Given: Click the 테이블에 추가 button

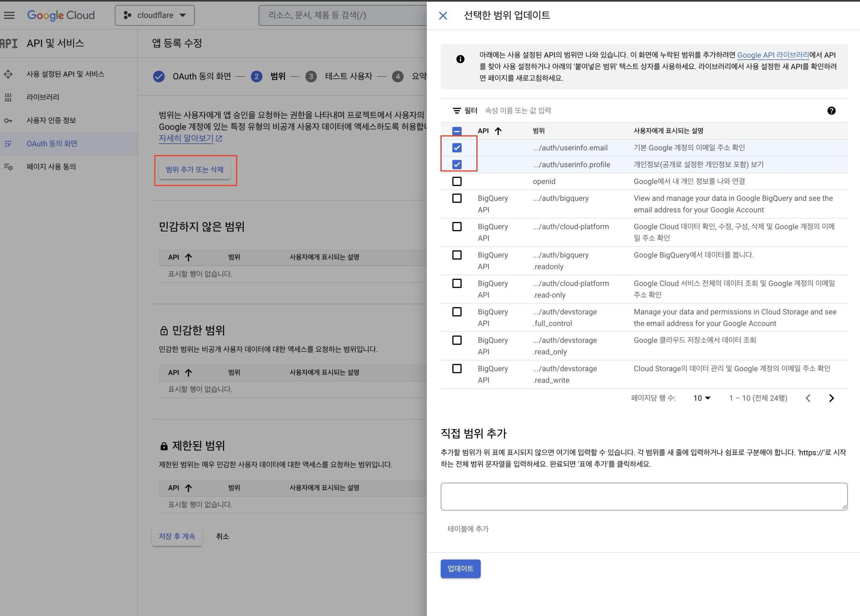Looking at the screenshot, I should [468, 529].
